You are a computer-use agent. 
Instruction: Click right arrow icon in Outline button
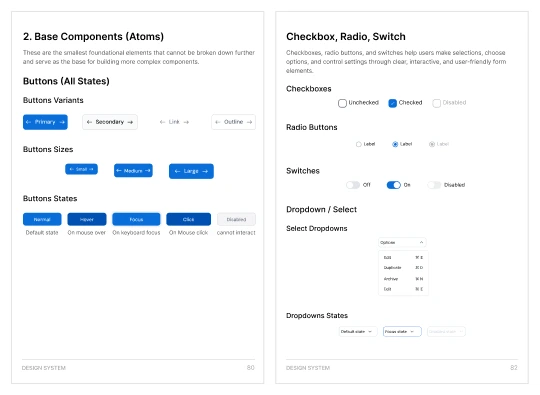pos(249,122)
